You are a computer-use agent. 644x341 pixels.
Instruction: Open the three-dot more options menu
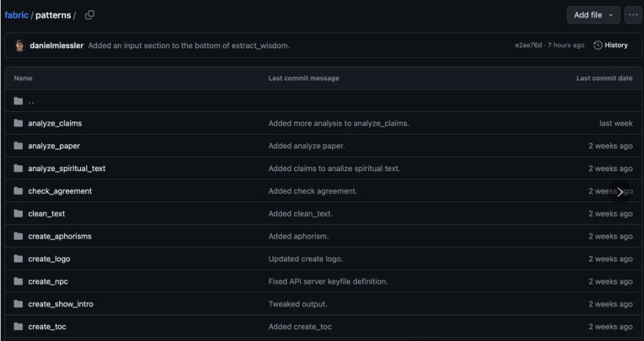[x=633, y=15]
